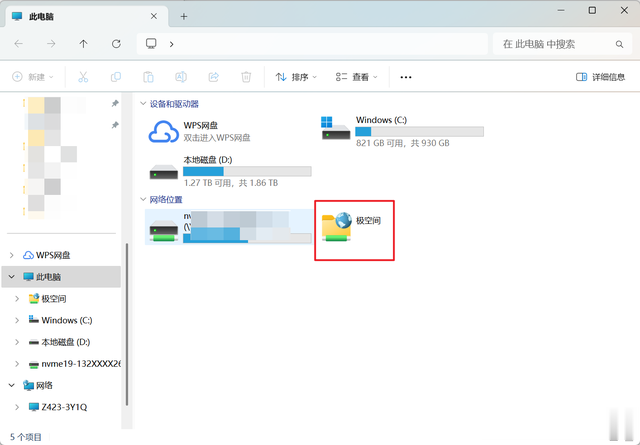Select the blurred network drive icon
Image resolution: width=640 pixels, height=445 pixels.
(164, 231)
